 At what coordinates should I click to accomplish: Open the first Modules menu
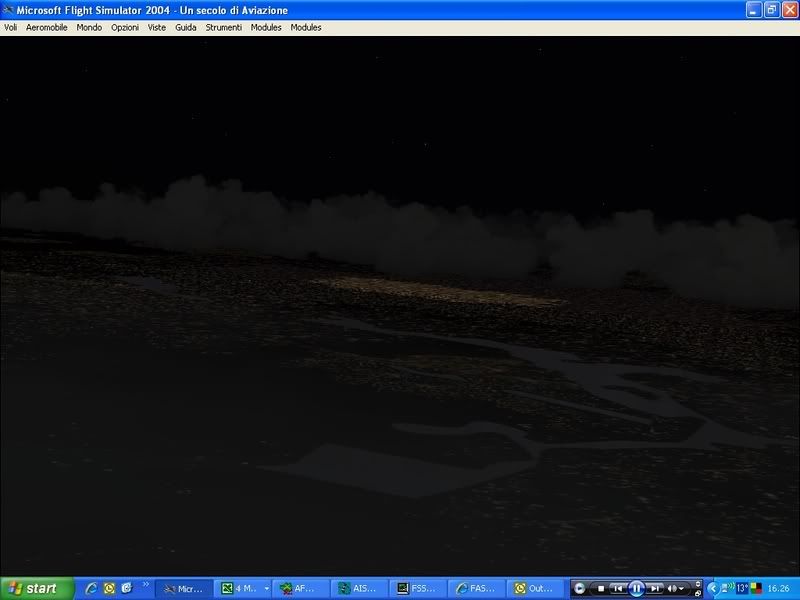click(266, 28)
